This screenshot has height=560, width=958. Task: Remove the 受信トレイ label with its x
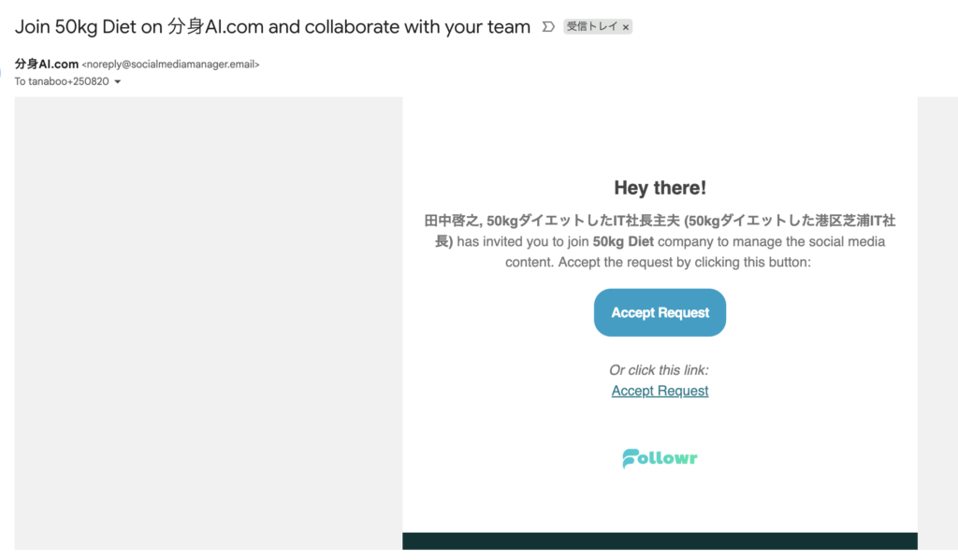point(626,27)
